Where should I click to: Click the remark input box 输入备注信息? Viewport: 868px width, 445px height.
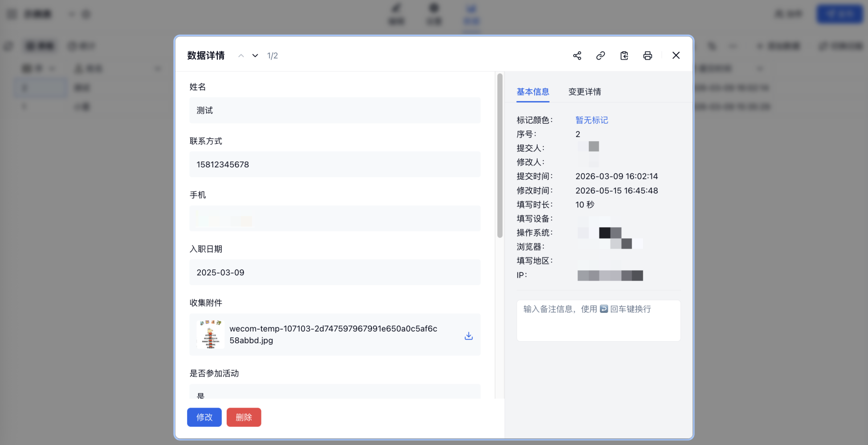[599, 320]
